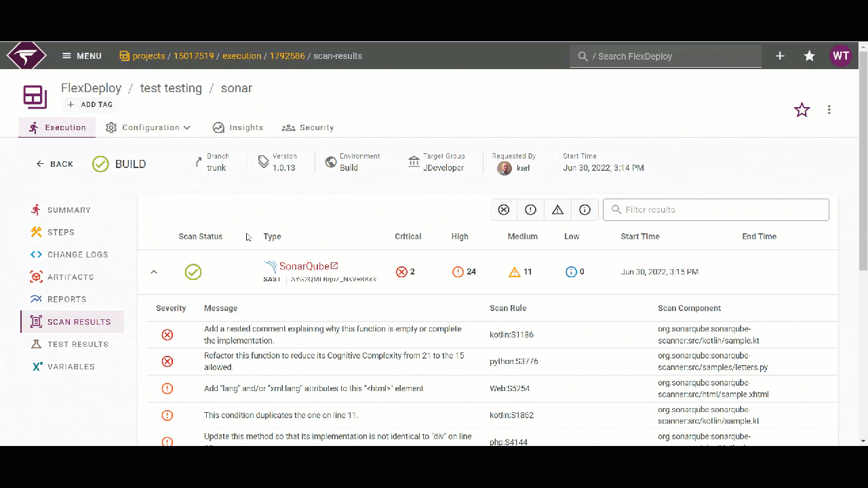Viewport: 868px width, 488px height.
Task: Click the version tag icon beside 1.0.13
Action: (x=263, y=162)
